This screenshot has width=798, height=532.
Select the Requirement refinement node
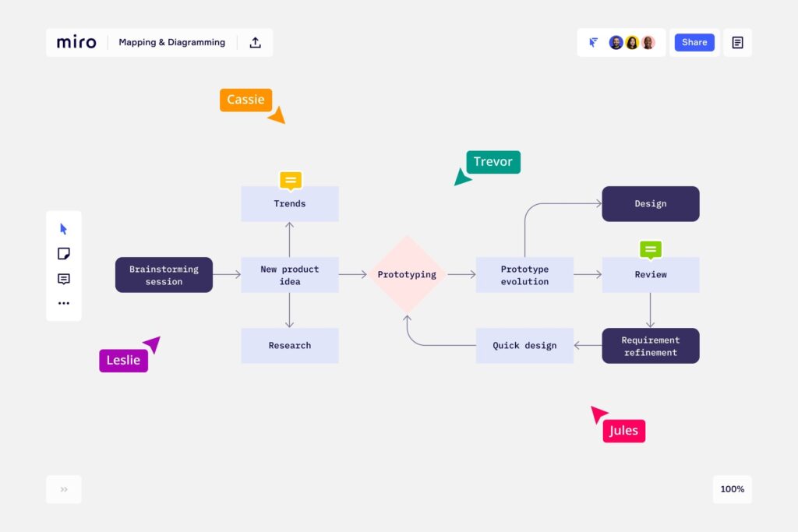coord(651,346)
